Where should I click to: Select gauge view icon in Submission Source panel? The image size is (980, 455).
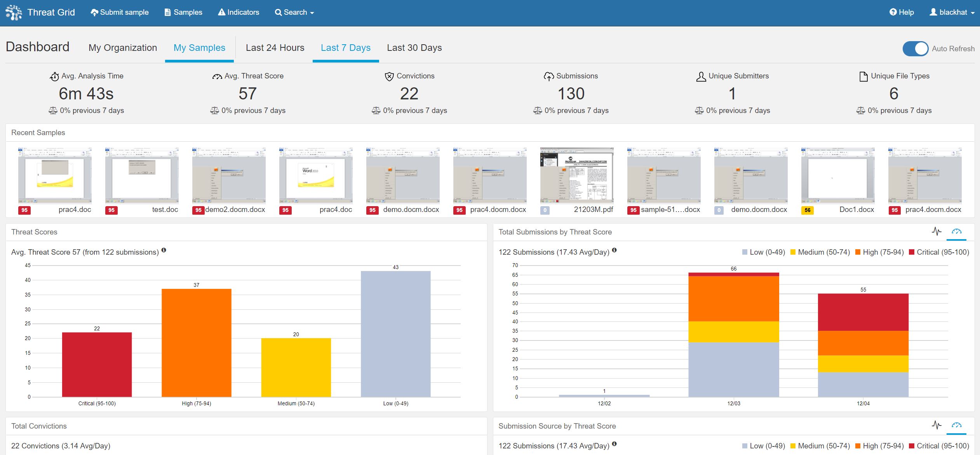pyautogui.click(x=956, y=425)
